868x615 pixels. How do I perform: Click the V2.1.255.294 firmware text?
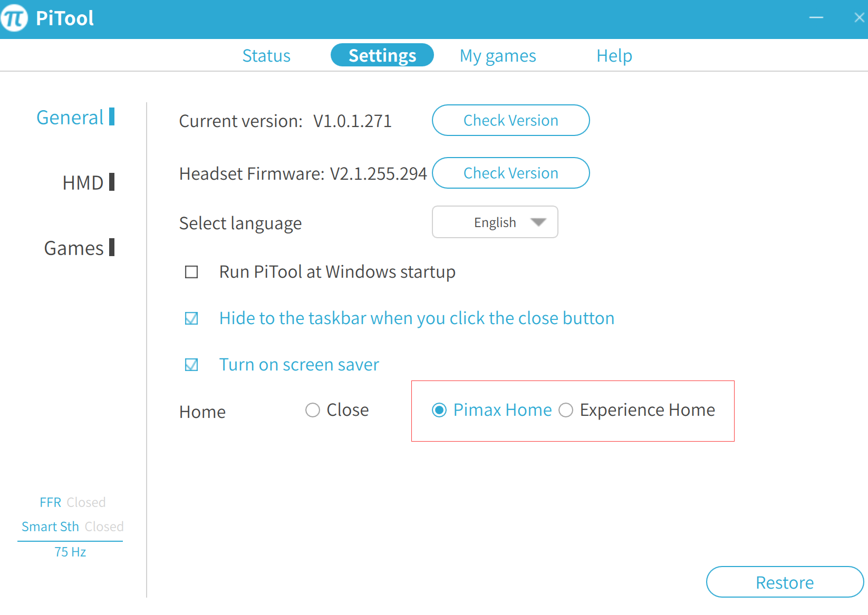pyautogui.click(x=378, y=173)
